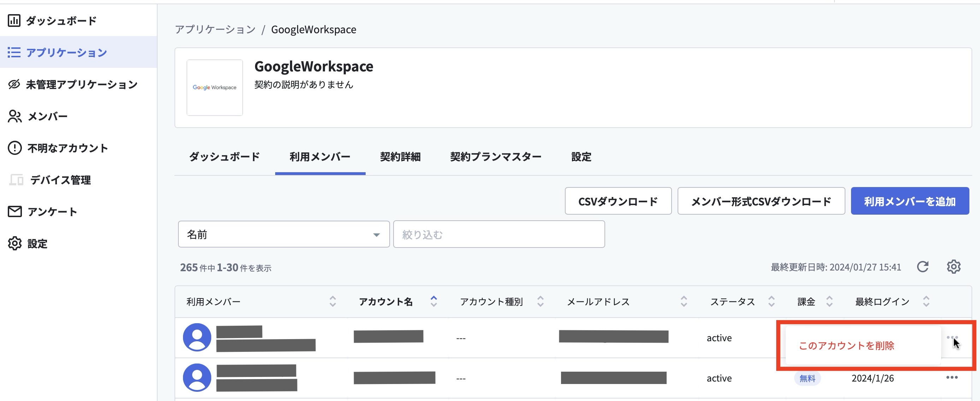The width and height of the screenshot is (980, 401).
Task: Click the second row's user avatar
Action: coord(197,377)
